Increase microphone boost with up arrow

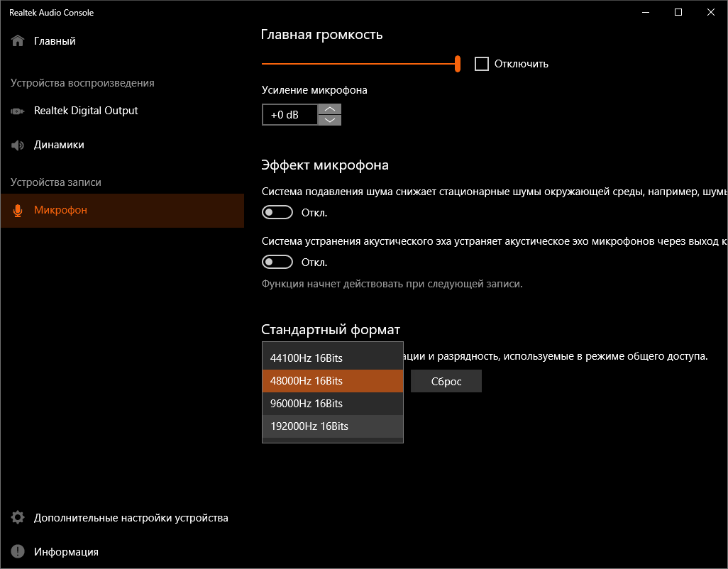329,109
